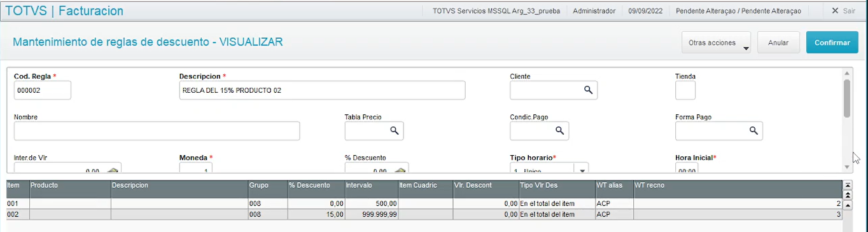Open the Cliente field lookup magnifier

tap(589, 90)
